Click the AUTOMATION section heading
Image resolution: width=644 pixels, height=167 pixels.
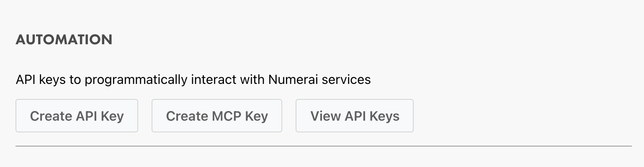tap(64, 40)
